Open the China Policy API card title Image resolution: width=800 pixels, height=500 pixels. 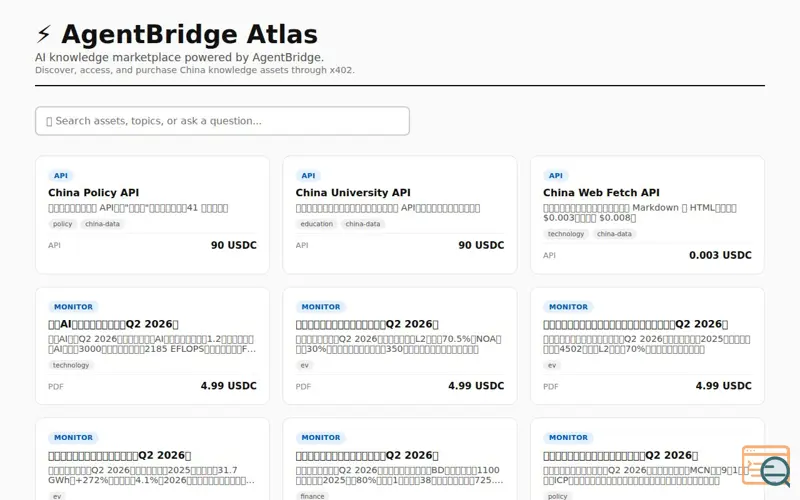click(93, 193)
